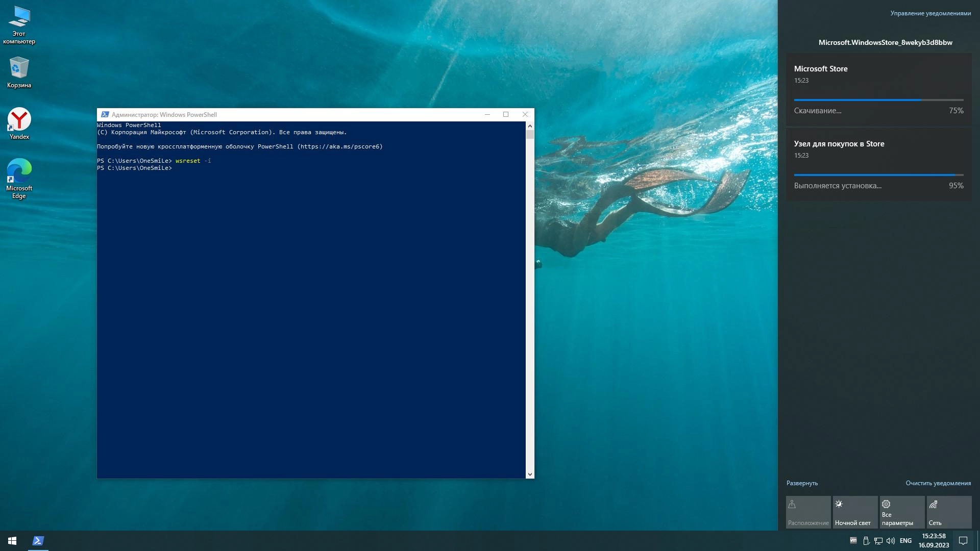Click scrollbar down arrow in PowerShell
The image size is (980, 551).
pyautogui.click(x=530, y=474)
